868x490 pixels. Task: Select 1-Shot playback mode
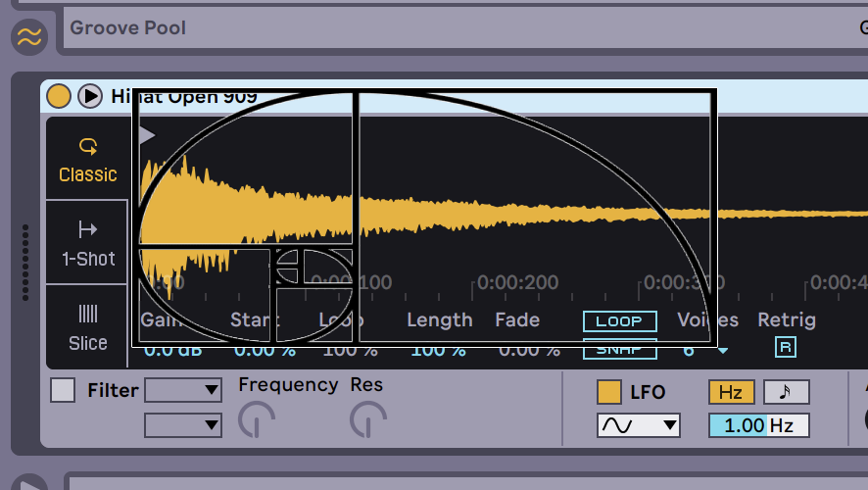pos(87,242)
